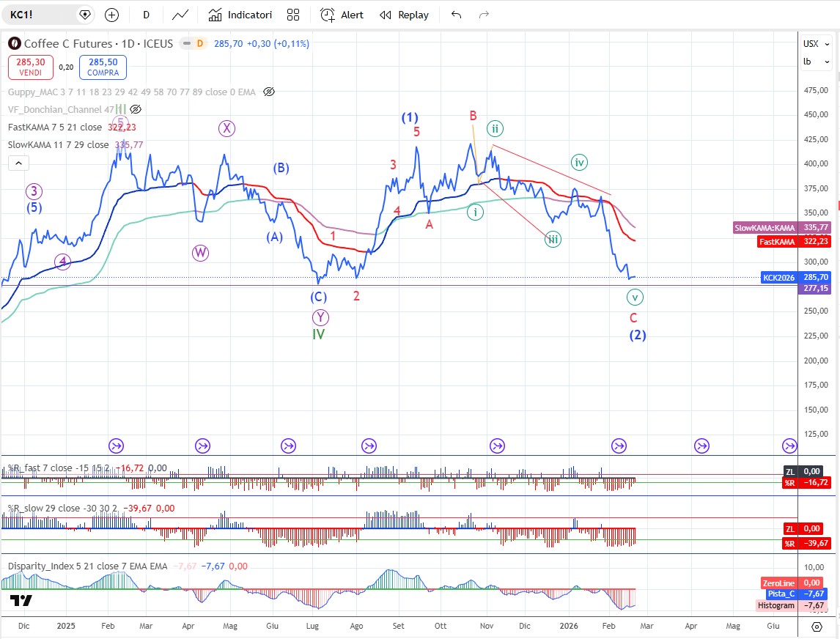Screen dimensions: 840x639
Task: Open the D timeframe interval selector
Action: (x=147, y=15)
